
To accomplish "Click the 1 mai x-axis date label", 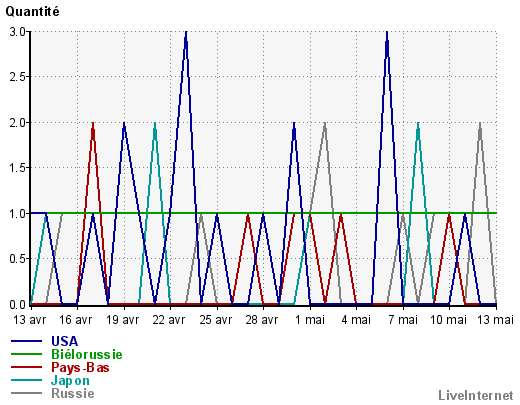I will pyautogui.click(x=310, y=320).
